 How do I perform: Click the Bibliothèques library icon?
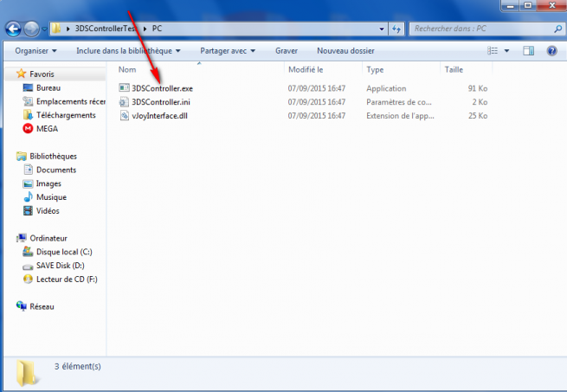(x=22, y=156)
